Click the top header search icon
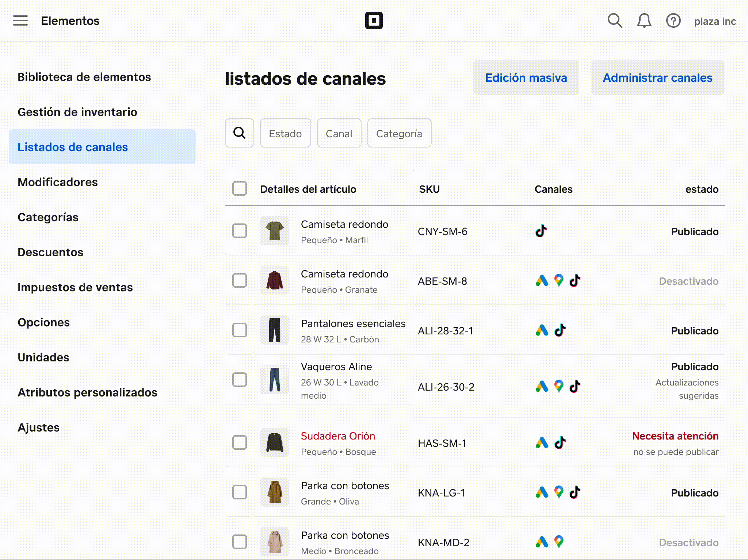 [x=615, y=21]
